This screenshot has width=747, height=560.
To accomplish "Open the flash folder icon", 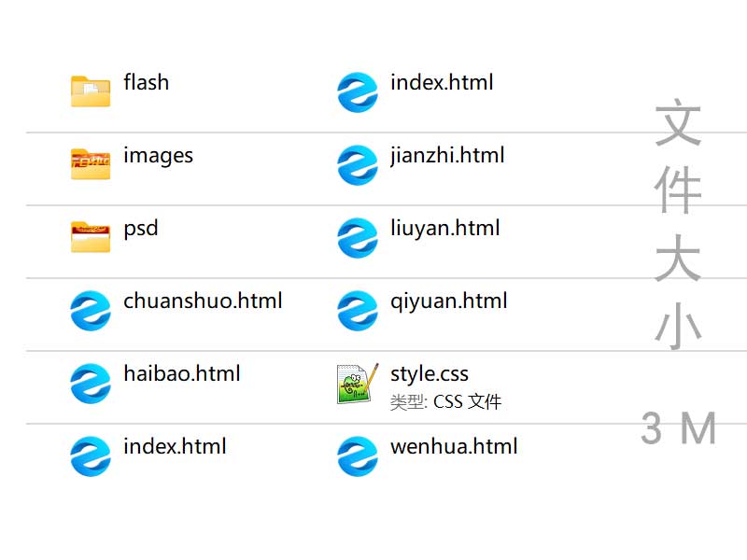I will pyautogui.click(x=91, y=91).
